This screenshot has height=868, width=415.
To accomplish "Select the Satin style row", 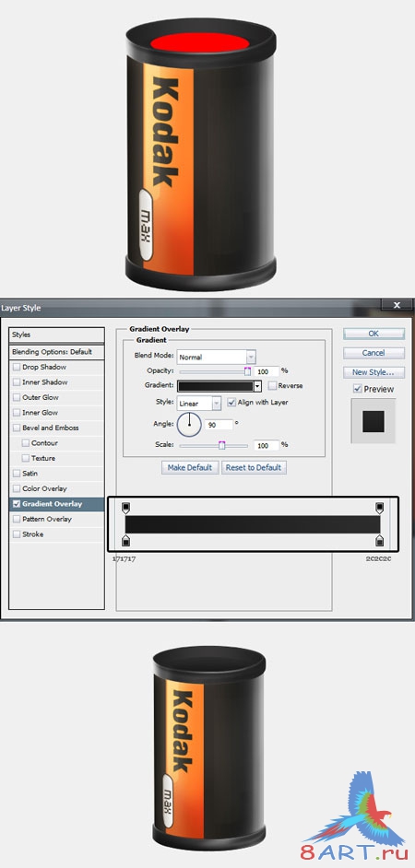I will (x=56, y=474).
